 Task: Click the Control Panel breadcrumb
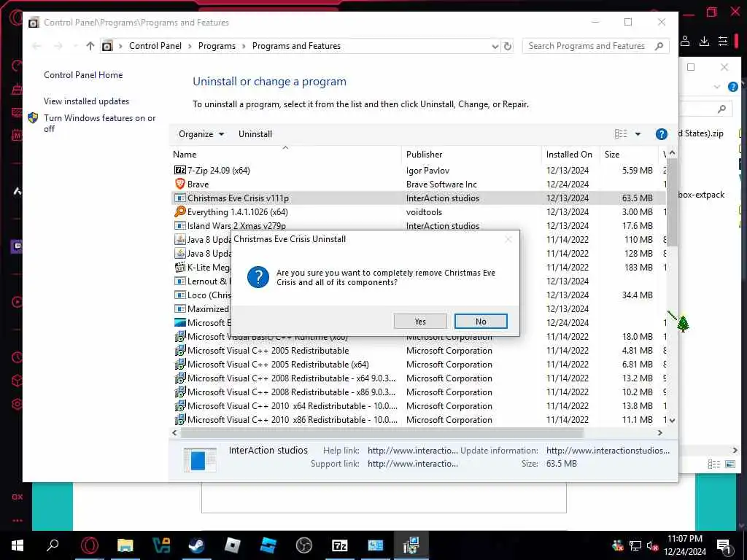(155, 46)
